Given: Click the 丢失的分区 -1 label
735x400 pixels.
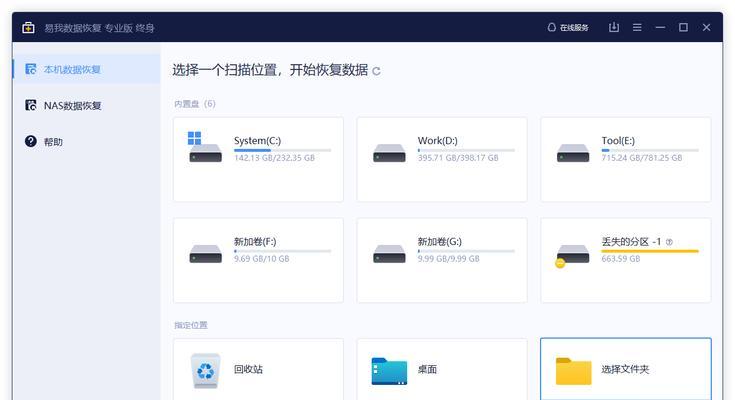Looking at the screenshot, I should 631,242.
